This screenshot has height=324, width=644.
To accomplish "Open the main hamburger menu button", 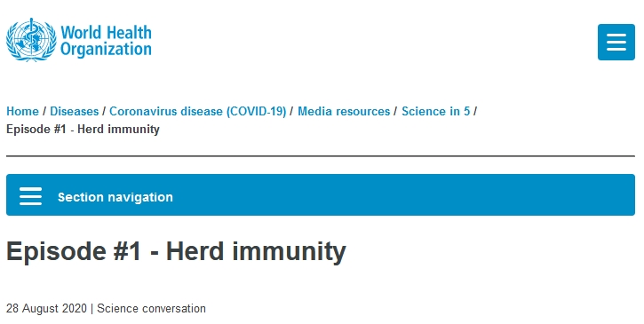I will click(x=616, y=43).
